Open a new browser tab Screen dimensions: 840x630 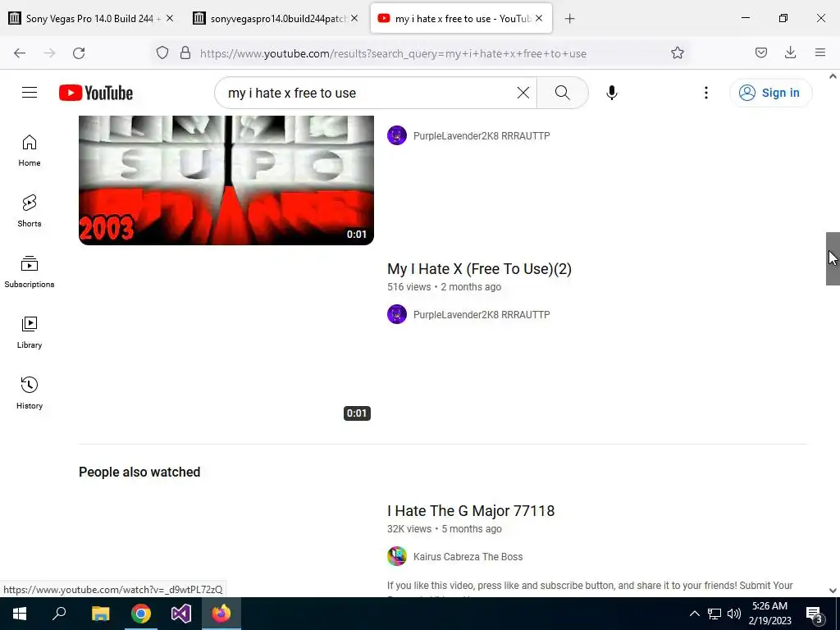[569, 19]
